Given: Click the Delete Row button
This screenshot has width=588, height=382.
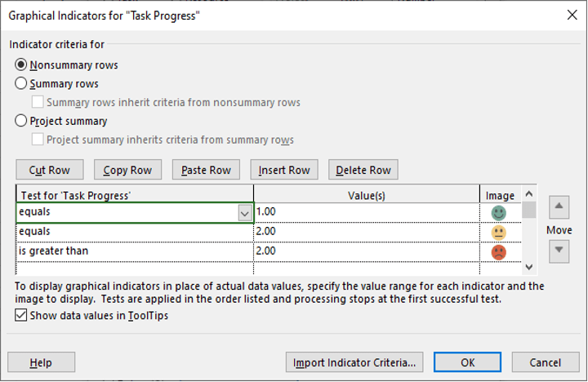Looking at the screenshot, I should pos(363,170).
